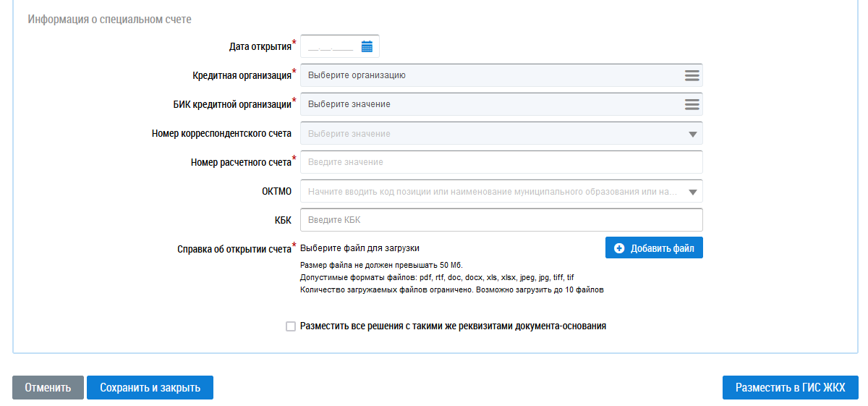Click Разместить в ГИС ЖКХ button
The image size is (868, 406).
pyautogui.click(x=790, y=387)
